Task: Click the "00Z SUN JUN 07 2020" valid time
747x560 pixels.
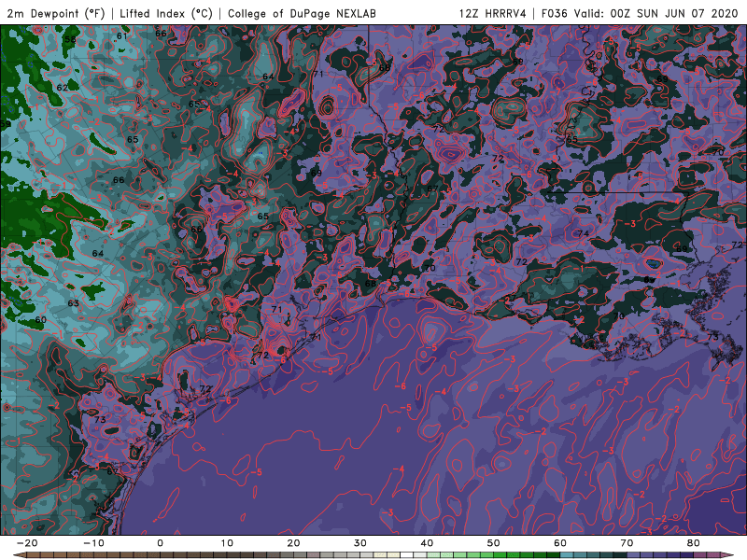Action: tap(673, 13)
